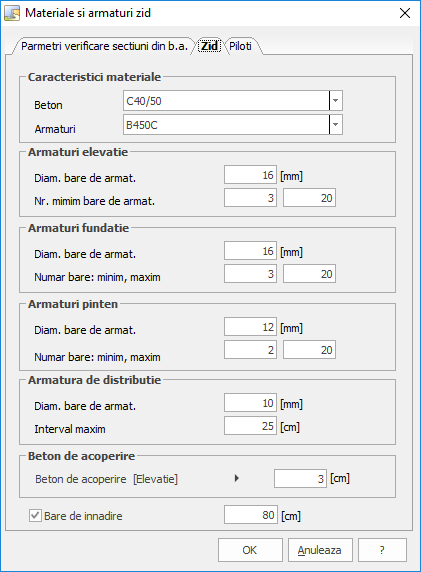Screen dimensions: 421x572
Task: Open the Armaturi B450C dropdown
Action: coord(233,125)
